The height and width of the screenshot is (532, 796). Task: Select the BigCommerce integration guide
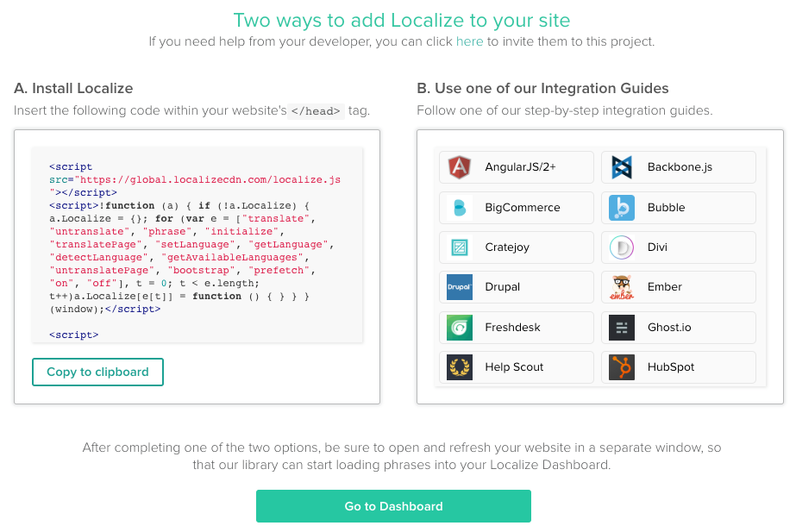517,208
